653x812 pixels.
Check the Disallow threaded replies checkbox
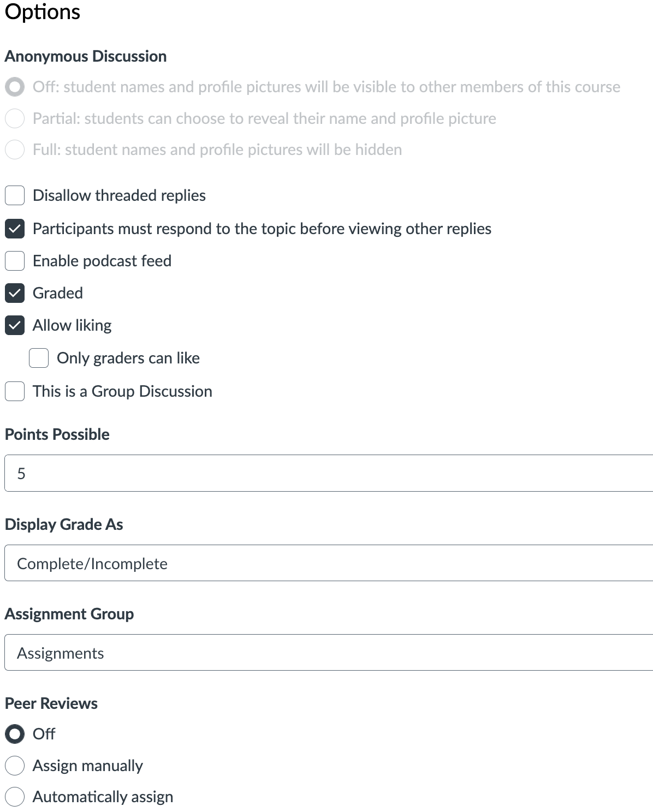[15, 195]
